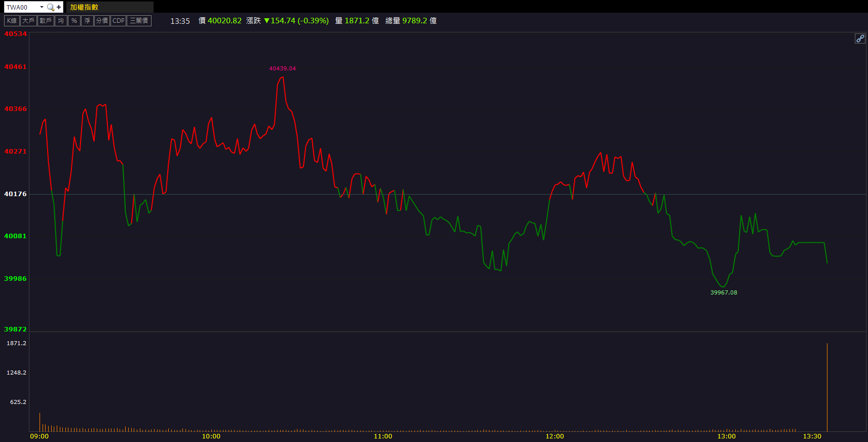Image resolution: width=868 pixels, height=442 pixels.
Task: Click the 12:00 time axis label
Action: tap(555, 436)
